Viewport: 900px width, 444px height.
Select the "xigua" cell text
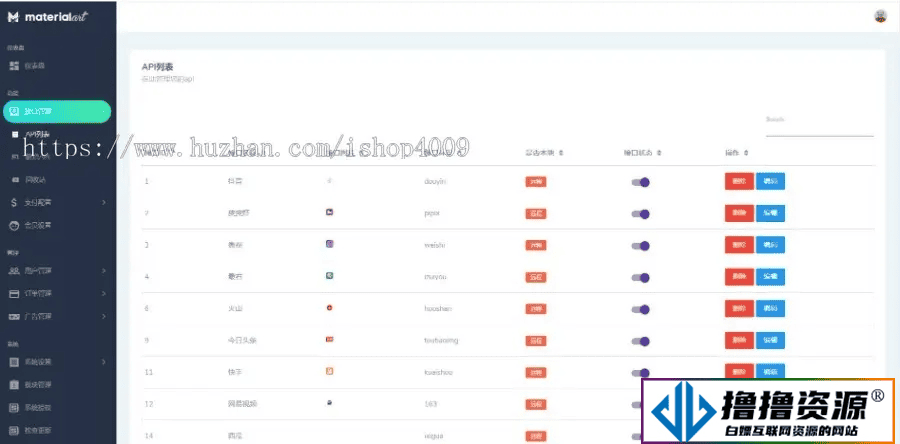tap(433, 436)
